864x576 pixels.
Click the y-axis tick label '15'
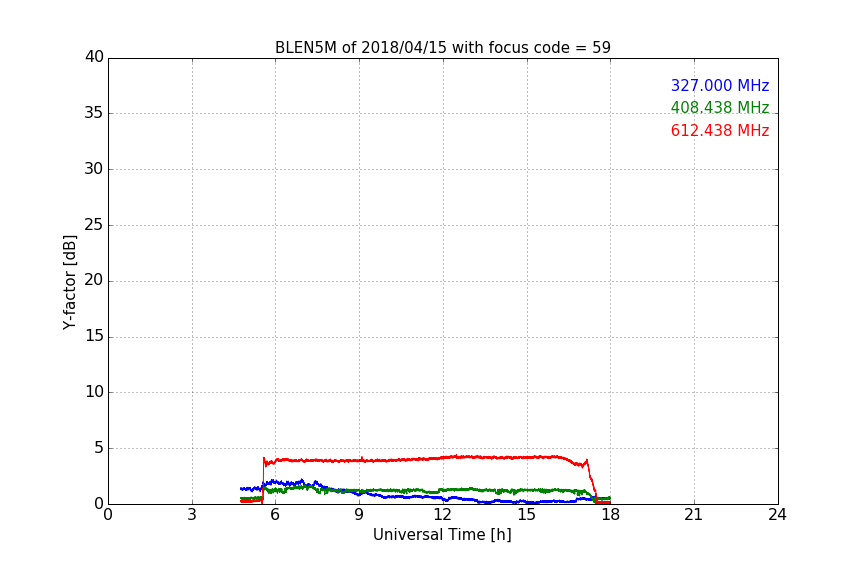(x=94, y=336)
